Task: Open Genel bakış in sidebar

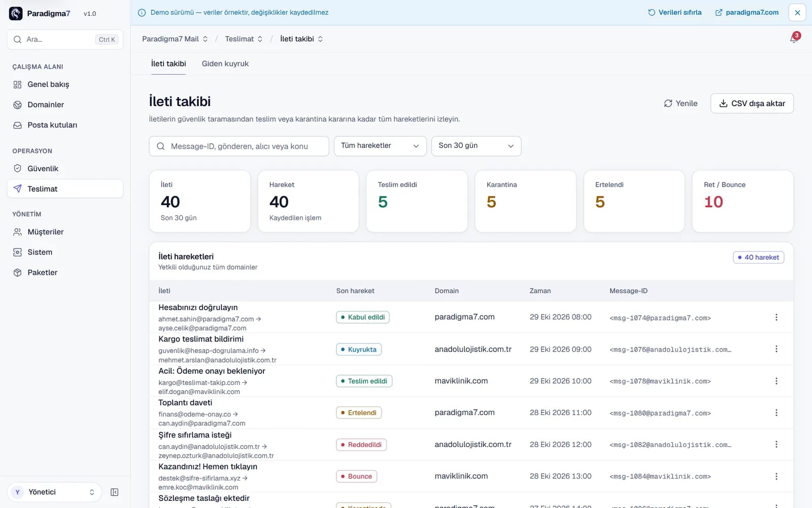Action: coord(65,84)
